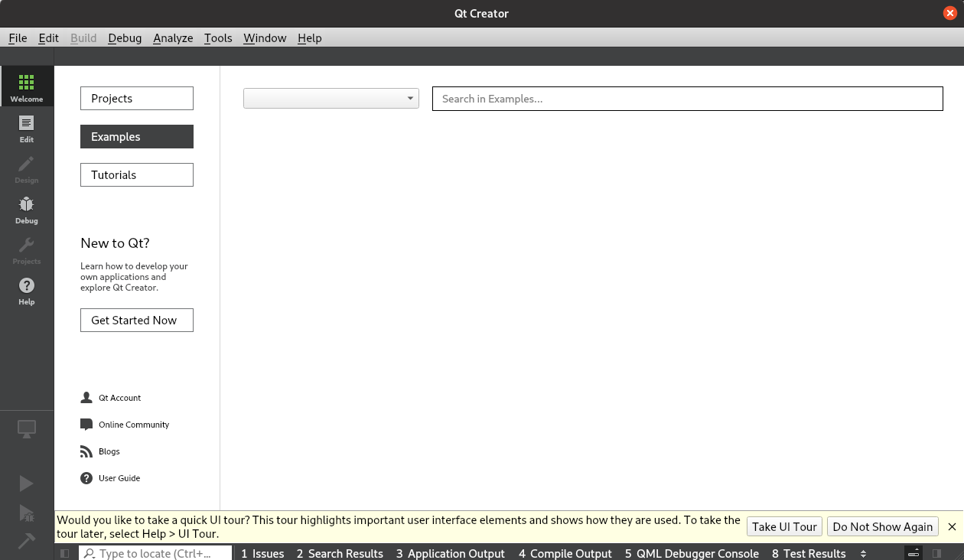Image resolution: width=964 pixels, height=560 pixels.
Task: Click Take UI Tour
Action: pyautogui.click(x=784, y=526)
